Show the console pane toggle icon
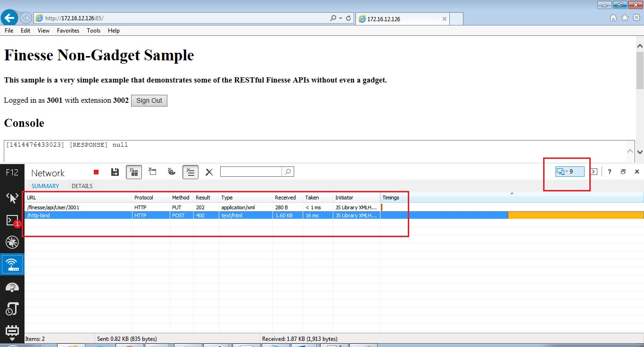Screen dimensions: 644x347 click(x=594, y=172)
